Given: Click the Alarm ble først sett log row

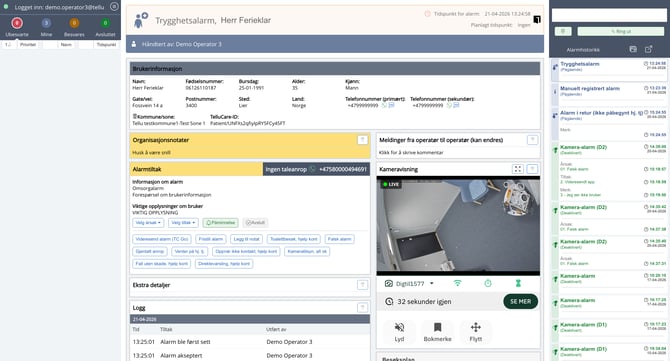Looking at the screenshot, I should [250, 342].
